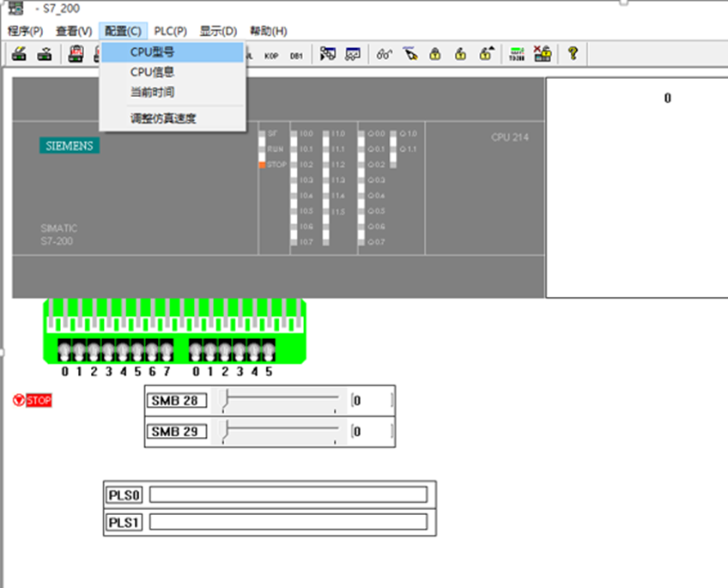Click the red STOP status icon
The image size is (728, 588).
tap(33, 401)
